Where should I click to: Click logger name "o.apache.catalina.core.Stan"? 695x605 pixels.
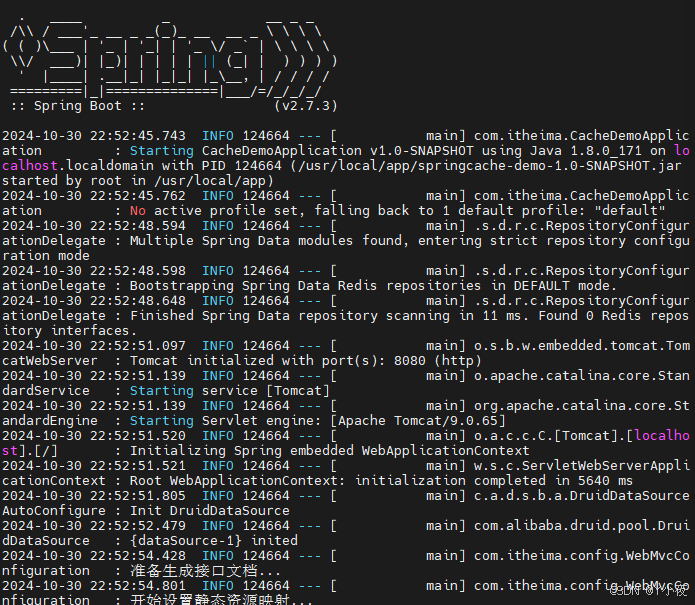click(x=582, y=376)
